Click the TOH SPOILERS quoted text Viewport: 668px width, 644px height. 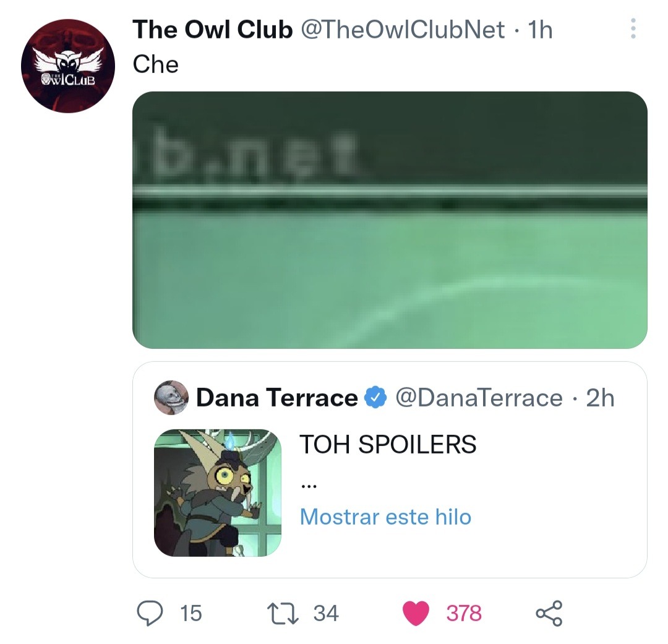(x=388, y=444)
